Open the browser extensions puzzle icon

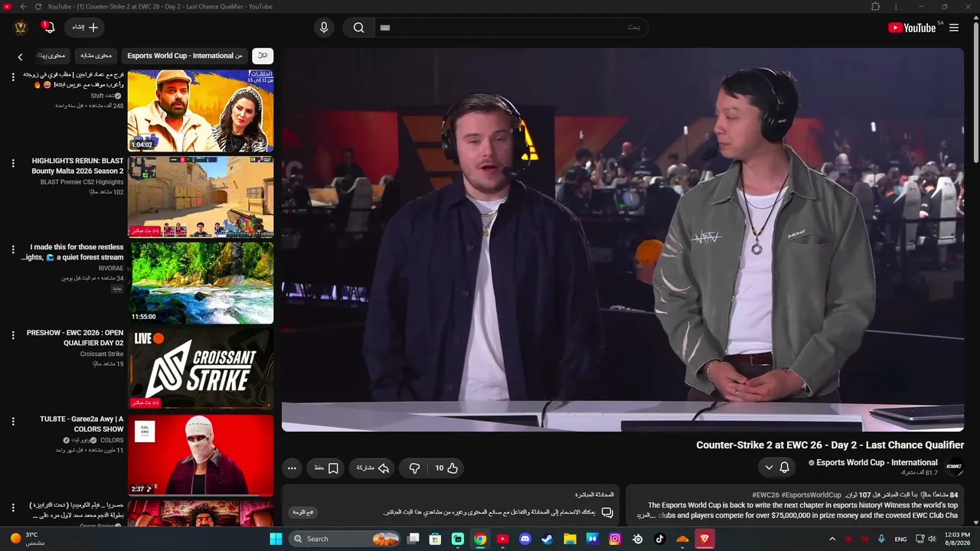pyautogui.click(x=876, y=6)
